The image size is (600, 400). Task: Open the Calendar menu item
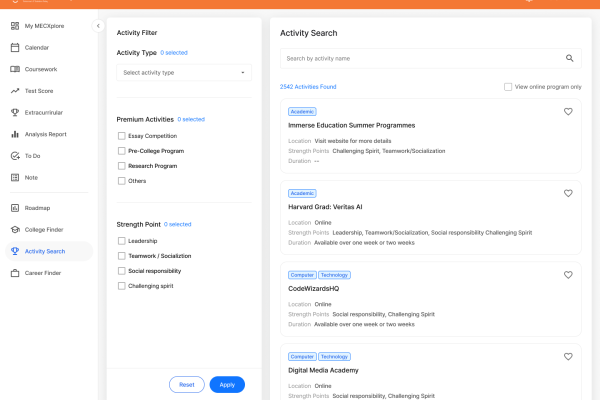[x=37, y=47]
